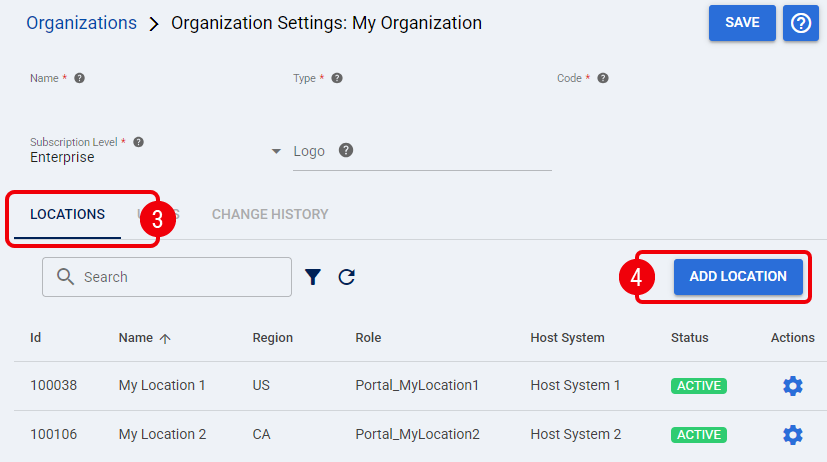This screenshot has width=827, height=462.
Task: Click the Host System 1 cell
Action: coord(575,386)
